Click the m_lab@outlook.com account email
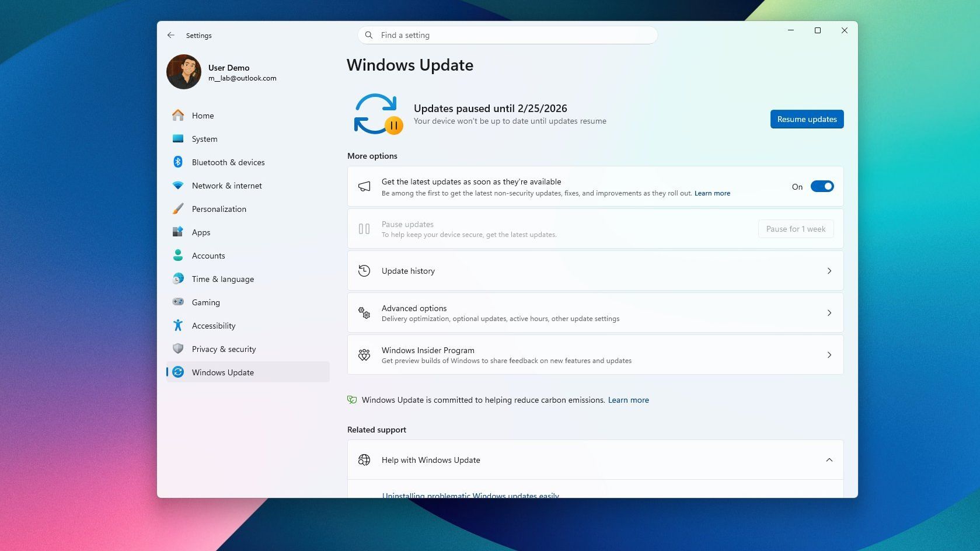The image size is (980, 551). (242, 78)
